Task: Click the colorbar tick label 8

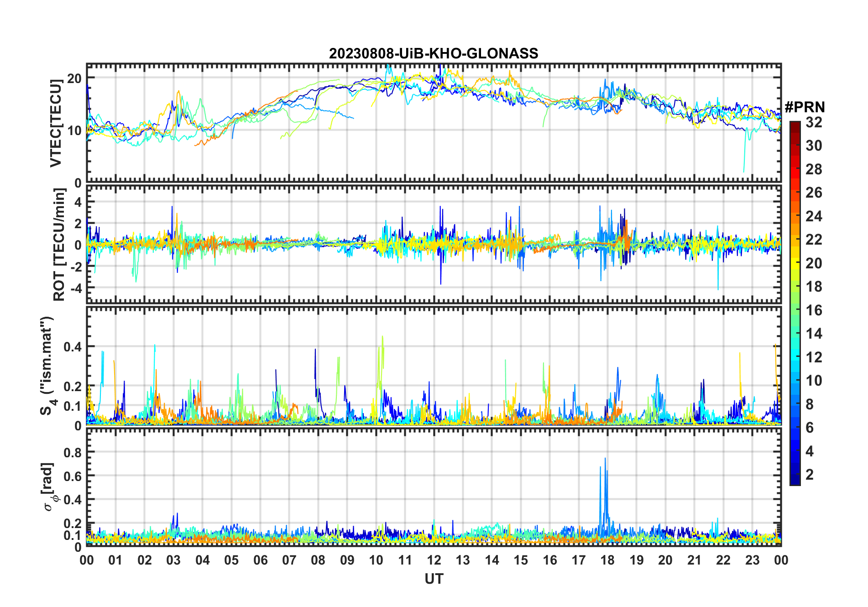Action: (x=810, y=404)
